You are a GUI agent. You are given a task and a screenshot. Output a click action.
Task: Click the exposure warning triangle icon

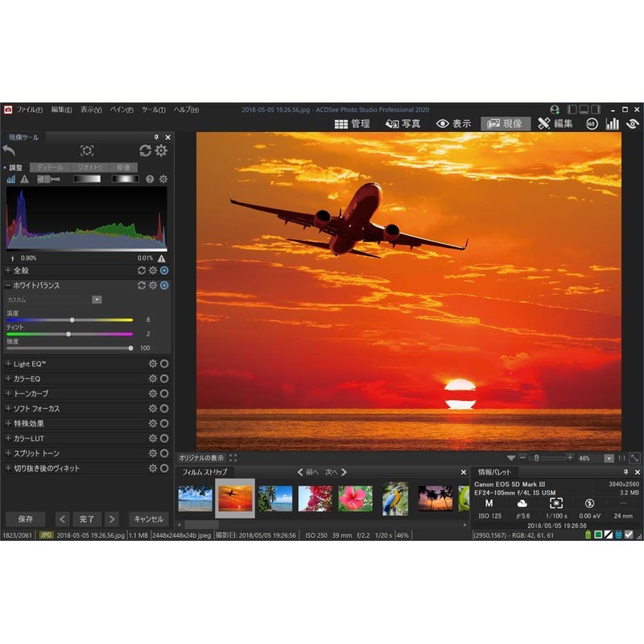tap(24, 179)
